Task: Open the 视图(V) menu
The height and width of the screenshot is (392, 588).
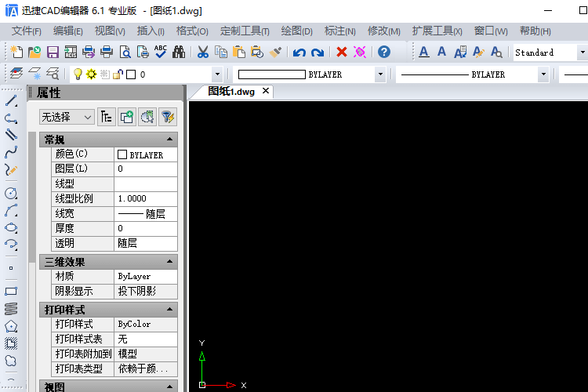Action: coord(110,31)
